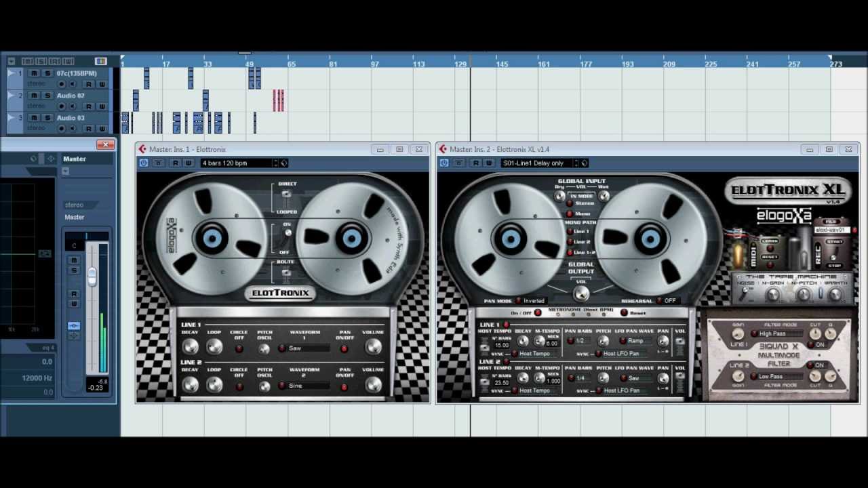Image resolution: width=868 pixels, height=488 pixels.
Task: Select Mono input mode in Elottronix XL
Action: (x=570, y=214)
